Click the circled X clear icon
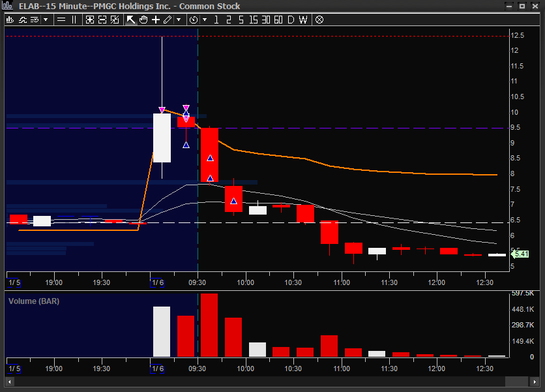Viewport: 545px width, 392px height. [319, 20]
